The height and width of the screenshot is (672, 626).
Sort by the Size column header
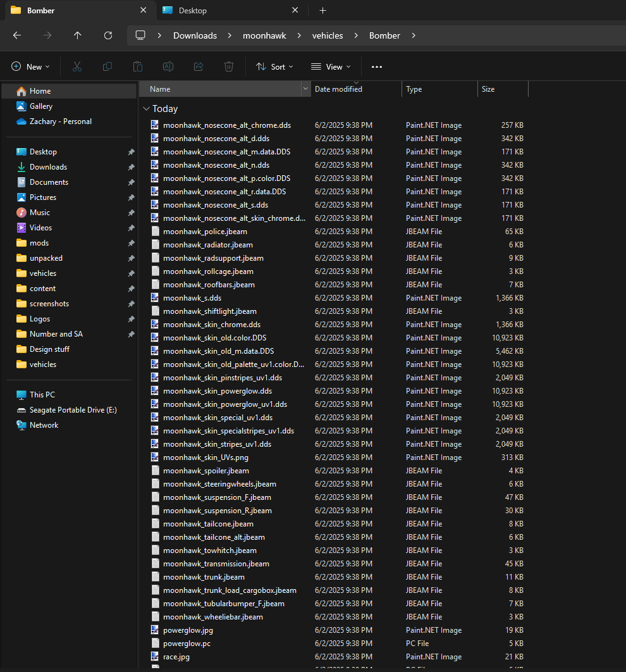(503, 89)
